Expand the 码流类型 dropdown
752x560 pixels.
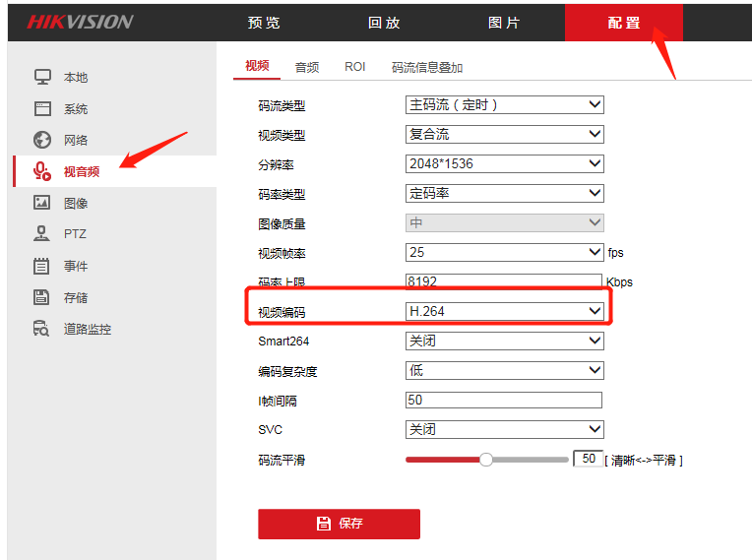tap(504, 104)
